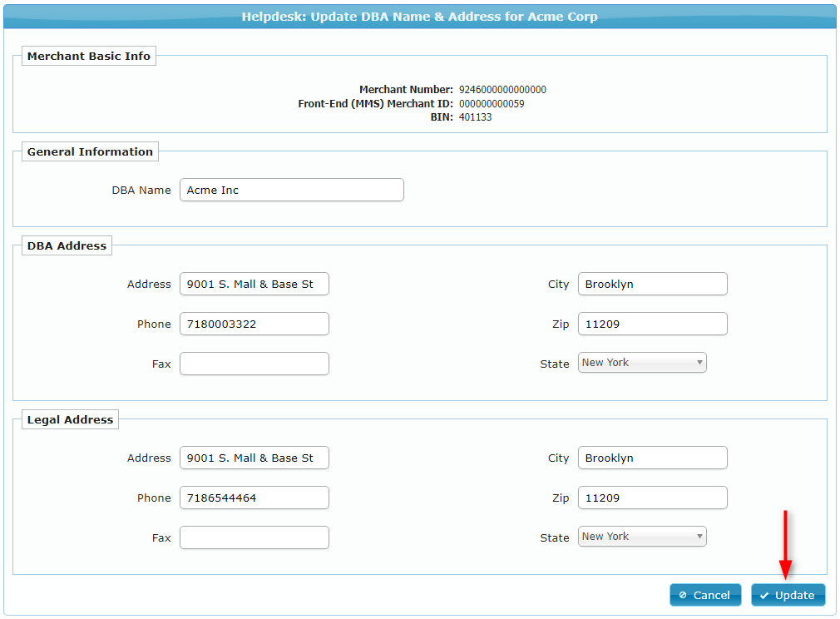The height and width of the screenshot is (619, 840).
Task: Click the BIN value 401133
Action: tap(475, 117)
